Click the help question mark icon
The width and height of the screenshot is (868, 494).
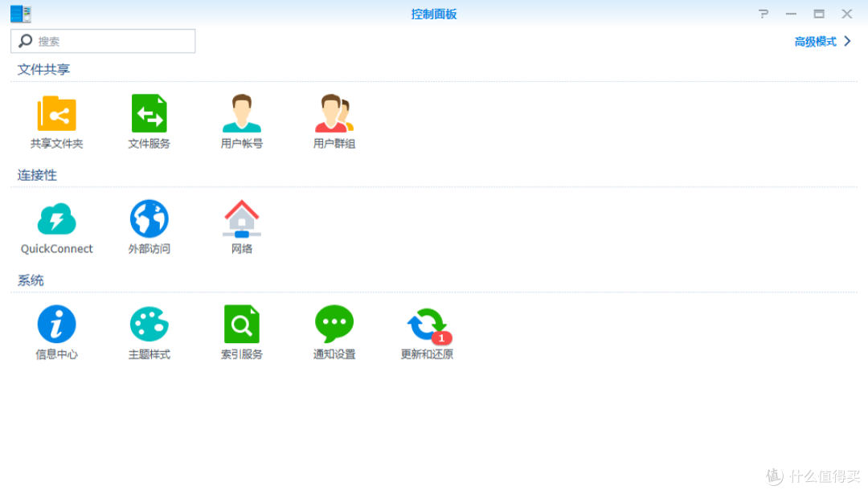763,14
